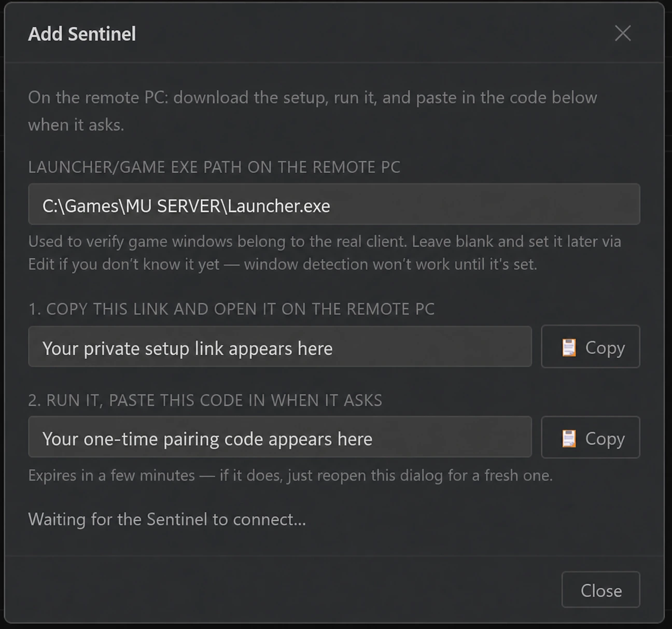Click the 'Waiting for the Sentinel to connect' status

[x=167, y=519]
